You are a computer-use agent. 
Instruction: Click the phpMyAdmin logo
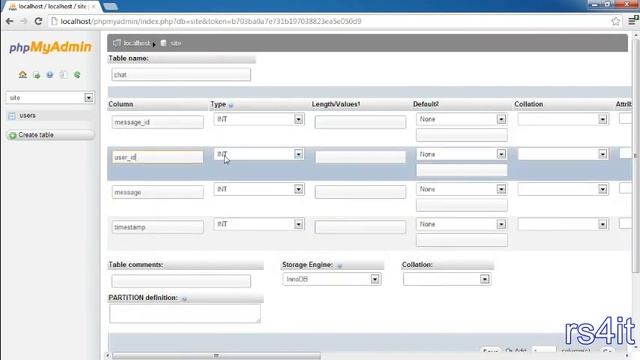(50, 47)
